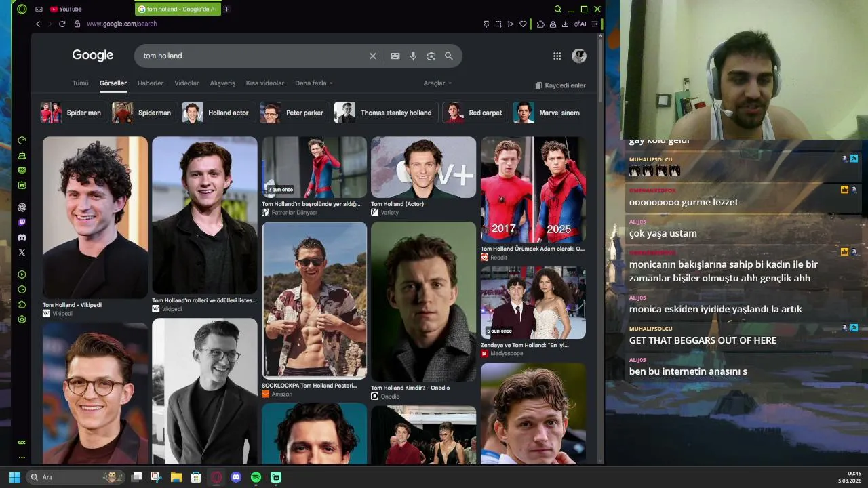Open Kaydedilenler saved items

click(x=560, y=85)
